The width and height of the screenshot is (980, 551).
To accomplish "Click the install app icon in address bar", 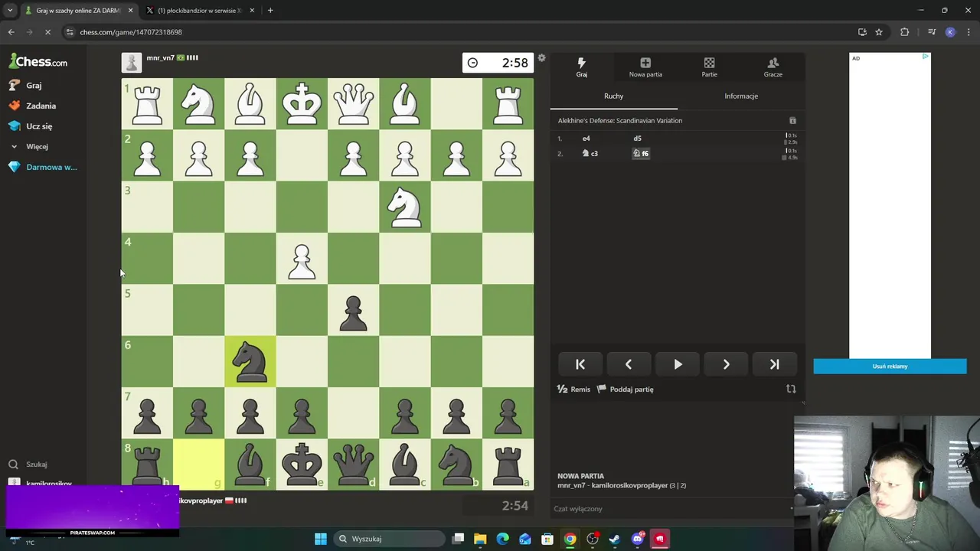I will (x=862, y=32).
